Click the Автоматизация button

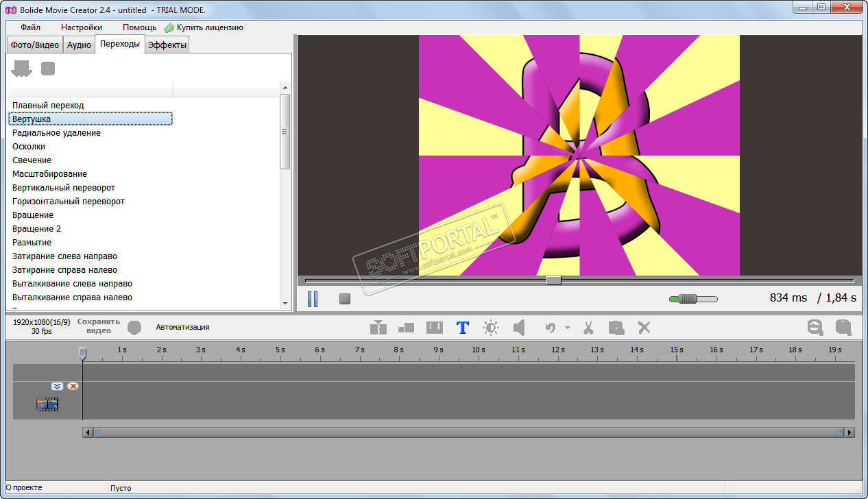pos(182,327)
